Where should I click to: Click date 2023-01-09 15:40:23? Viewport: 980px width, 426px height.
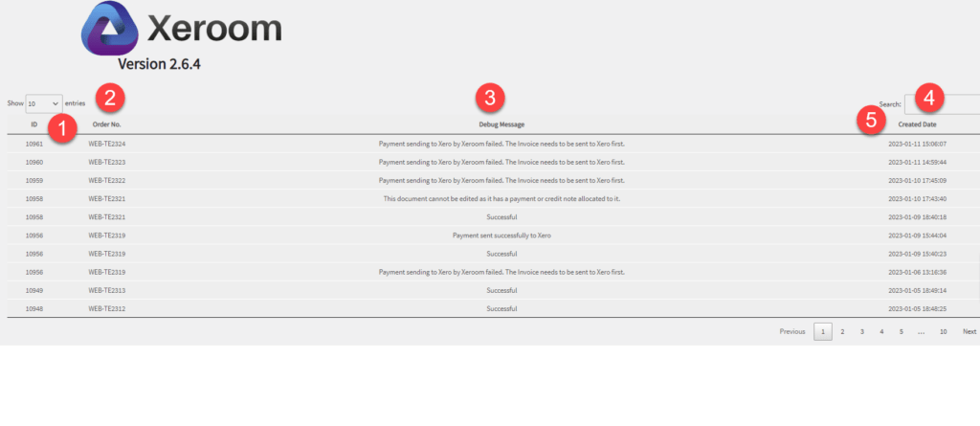[x=918, y=254]
